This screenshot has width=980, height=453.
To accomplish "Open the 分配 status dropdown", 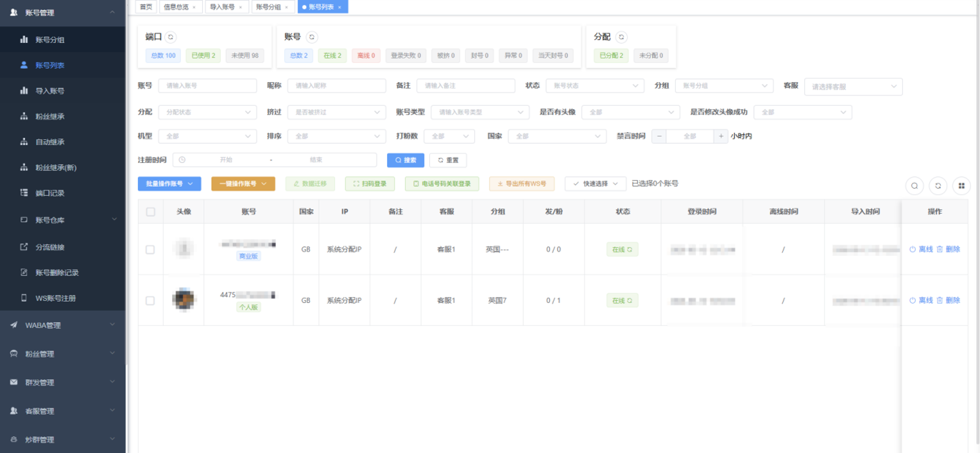I will (x=208, y=112).
